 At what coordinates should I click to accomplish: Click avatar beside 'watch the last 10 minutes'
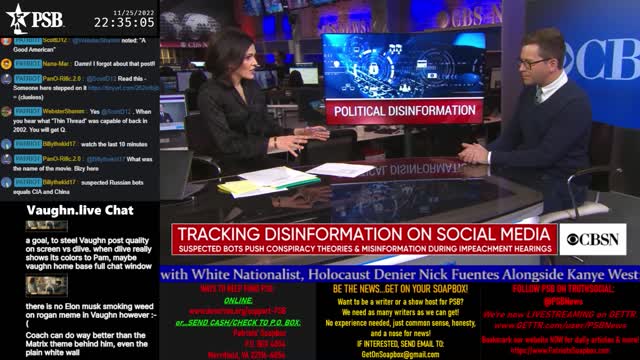(6, 144)
